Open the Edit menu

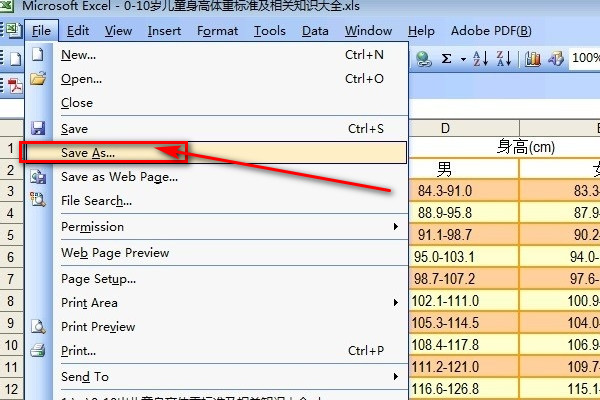[78, 31]
